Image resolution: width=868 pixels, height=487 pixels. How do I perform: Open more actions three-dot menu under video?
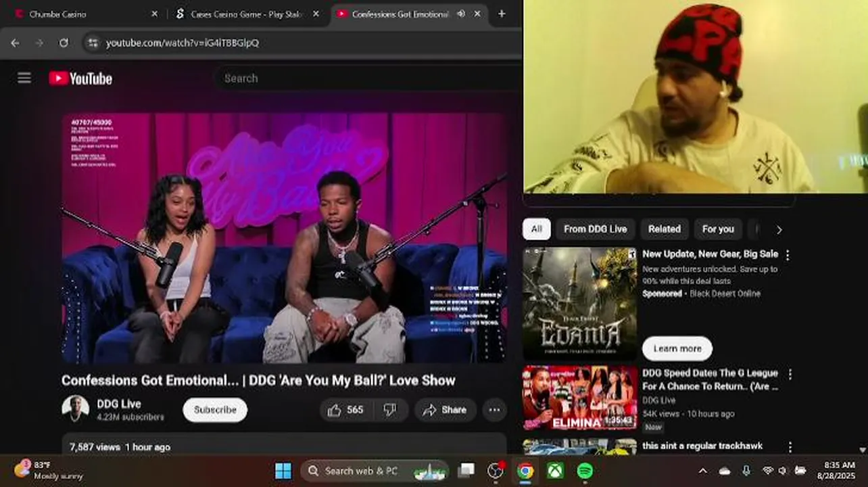tap(495, 410)
